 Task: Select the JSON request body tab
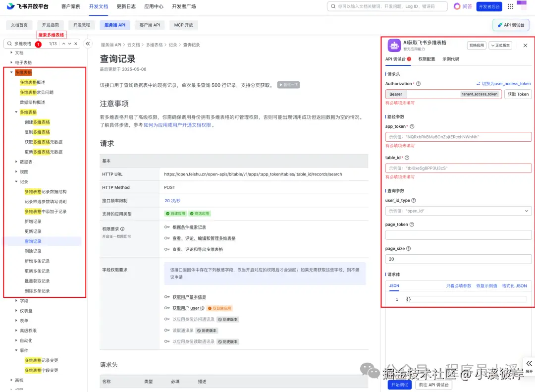point(394,286)
